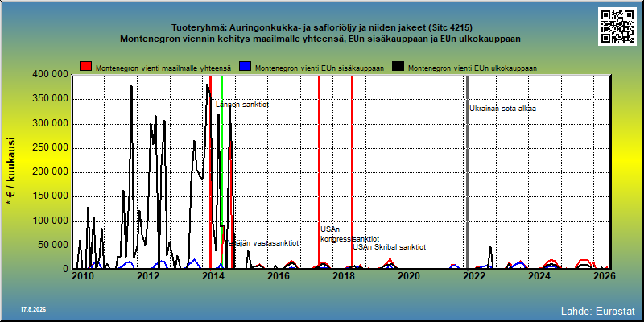Click the x-axis year label 2010
The image size is (644, 322).
pos(82,276)
